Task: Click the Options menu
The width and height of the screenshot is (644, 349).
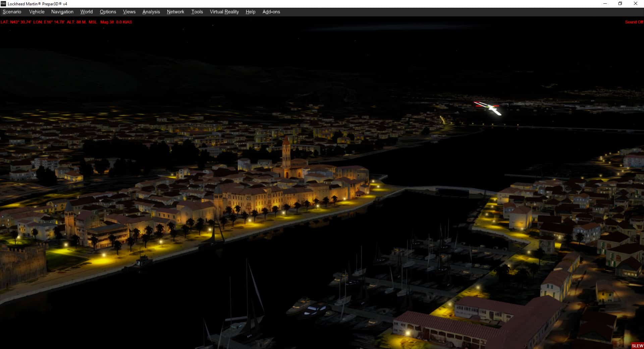Action: click(x=108, y=12)
